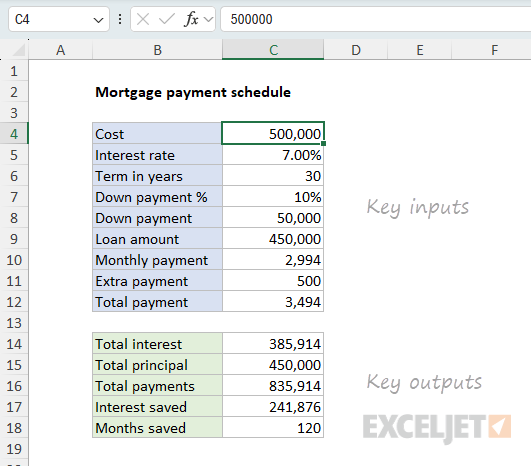531x466 pixels.
Task: Click the 'Interest saved' label cell
Action: point(157,407)
